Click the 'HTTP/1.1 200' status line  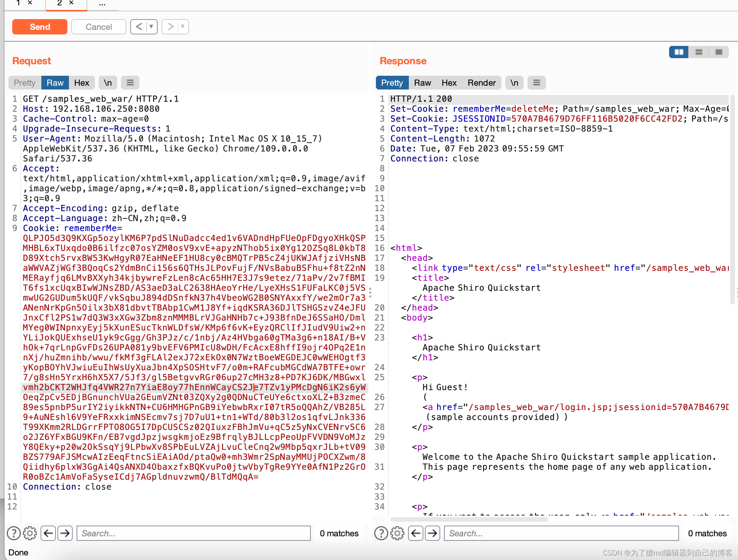tap(421, 99)
